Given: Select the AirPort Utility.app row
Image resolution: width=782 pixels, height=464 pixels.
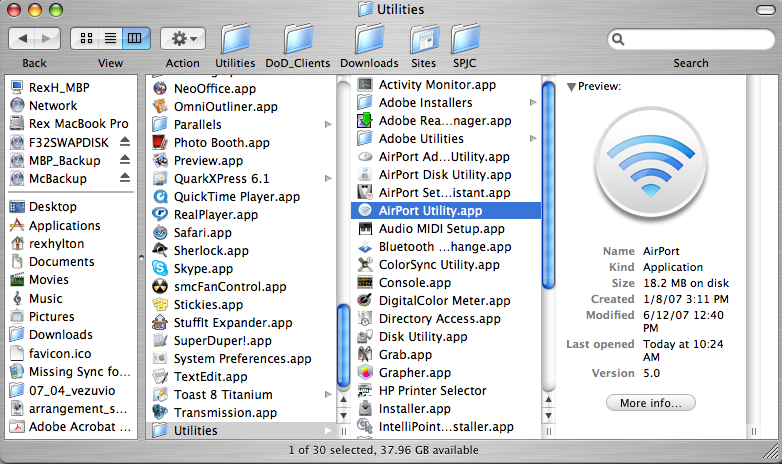Looking at the screenshot, I should pos(446,211).
